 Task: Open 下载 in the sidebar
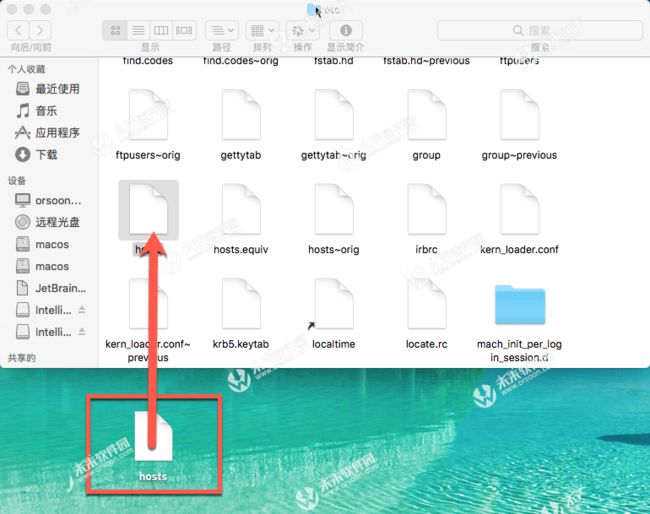[36, 155]
